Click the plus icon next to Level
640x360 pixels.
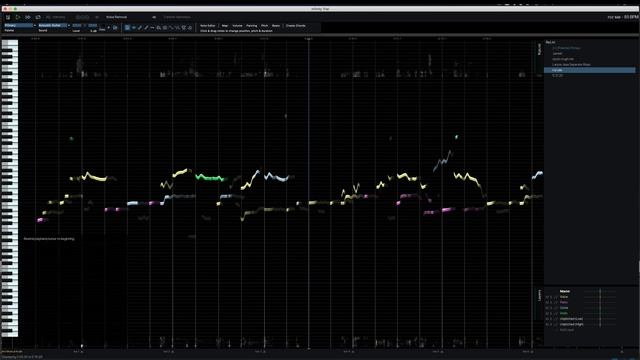click(109, 28)
